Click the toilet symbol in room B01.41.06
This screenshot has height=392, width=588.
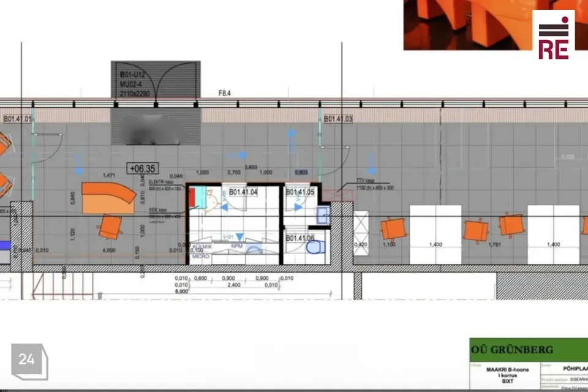coord(314,248)
